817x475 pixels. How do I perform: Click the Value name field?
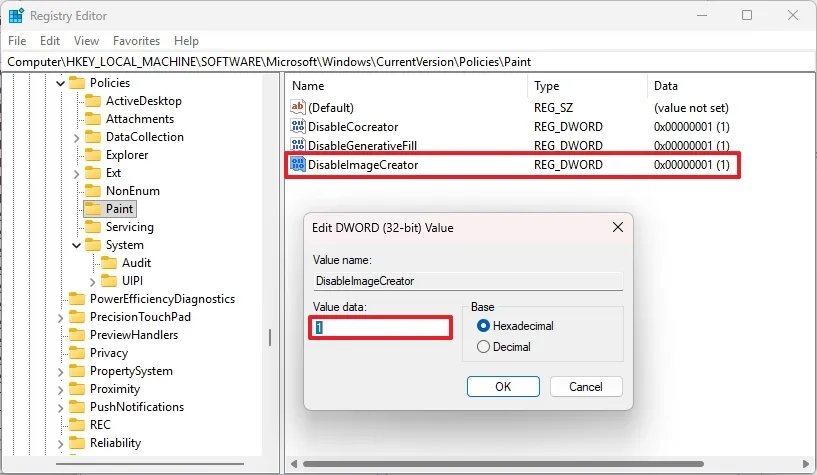click(x=468, y=281)
